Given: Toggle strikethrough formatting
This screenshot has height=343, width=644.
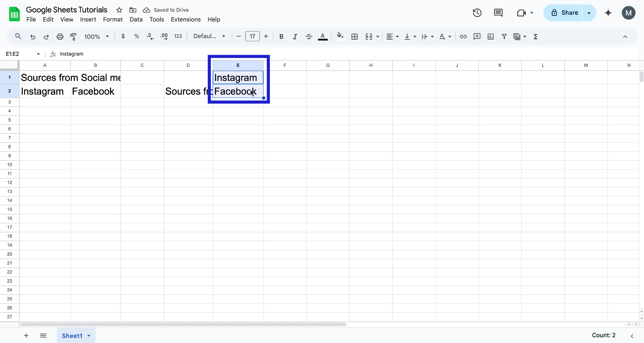Looking at the screenshot, I should (x=309, y=37).
